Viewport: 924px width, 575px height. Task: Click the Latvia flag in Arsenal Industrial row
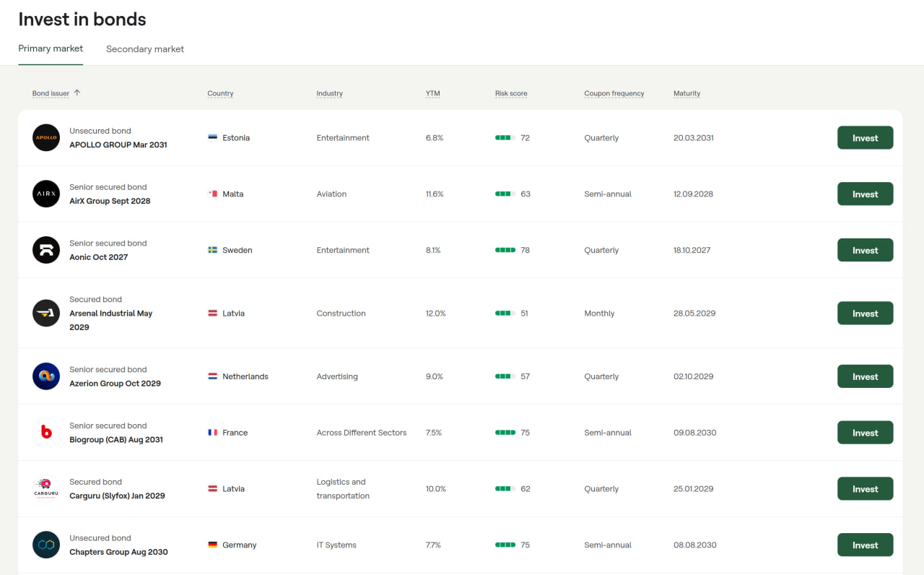click(x=213, y=314)
